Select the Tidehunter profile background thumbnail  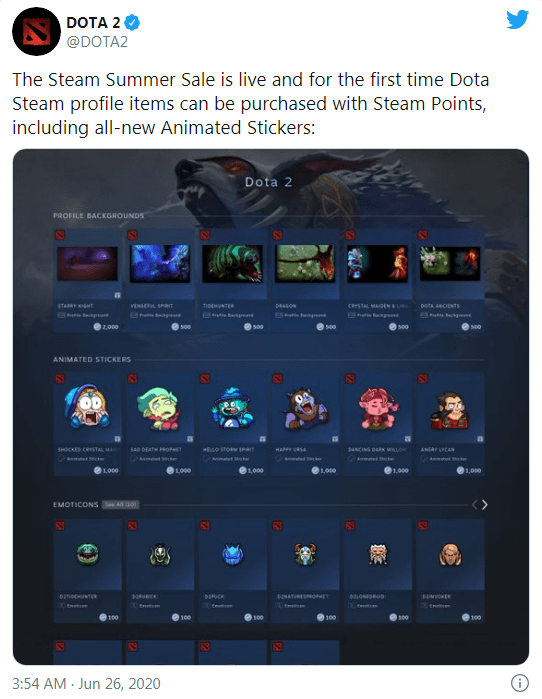232,264
